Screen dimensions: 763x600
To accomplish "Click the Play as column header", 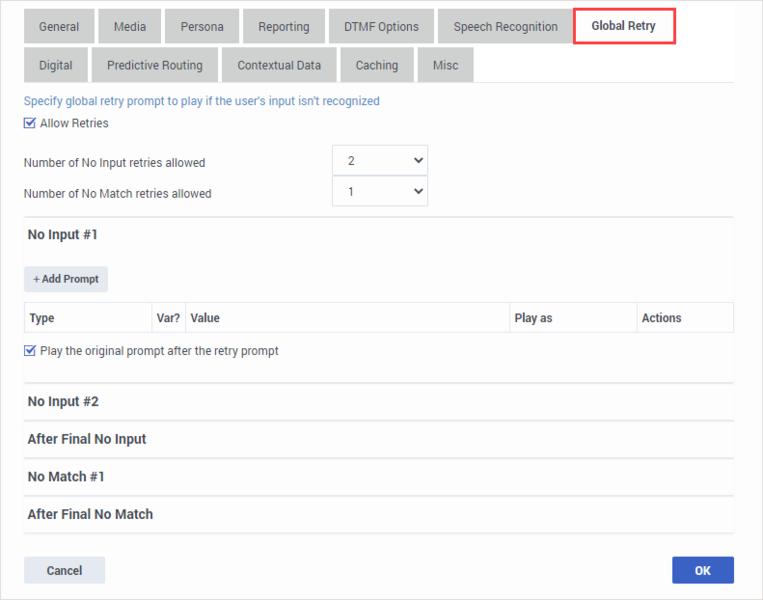I will pos(573,318).
